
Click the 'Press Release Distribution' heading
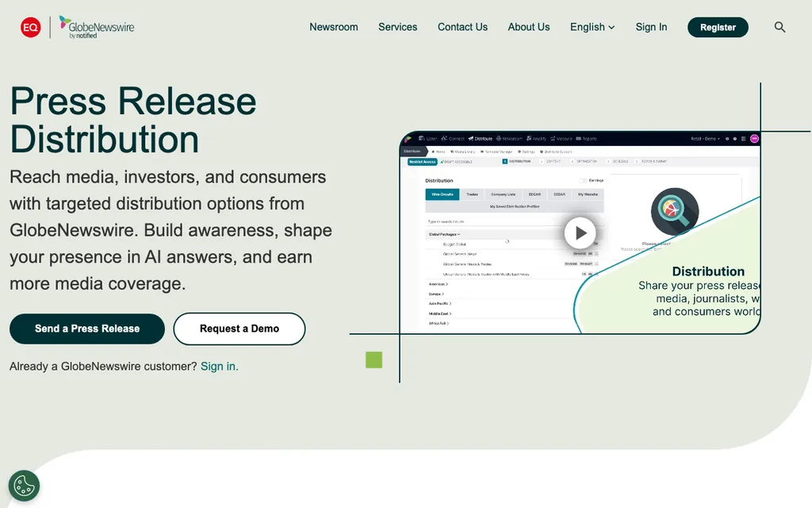click(x=133, y=121)
